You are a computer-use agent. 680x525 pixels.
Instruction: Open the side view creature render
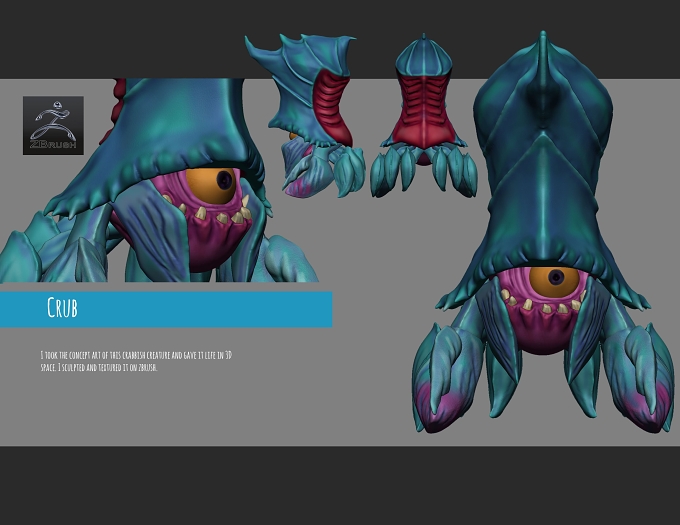[x=305, y=116]
